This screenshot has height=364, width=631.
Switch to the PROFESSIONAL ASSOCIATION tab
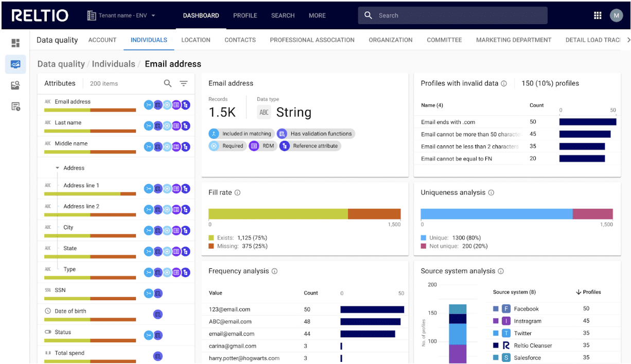point(312,40)
